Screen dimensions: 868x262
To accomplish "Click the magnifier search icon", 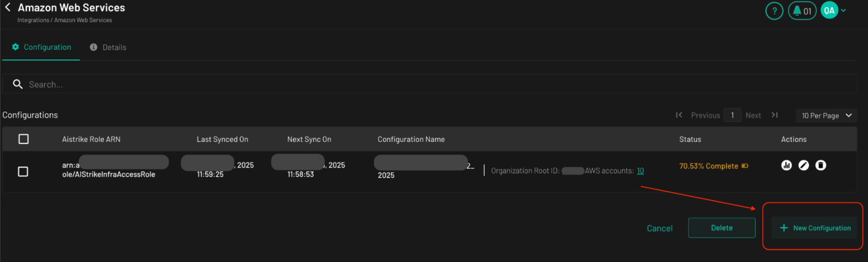I will 17,84.
